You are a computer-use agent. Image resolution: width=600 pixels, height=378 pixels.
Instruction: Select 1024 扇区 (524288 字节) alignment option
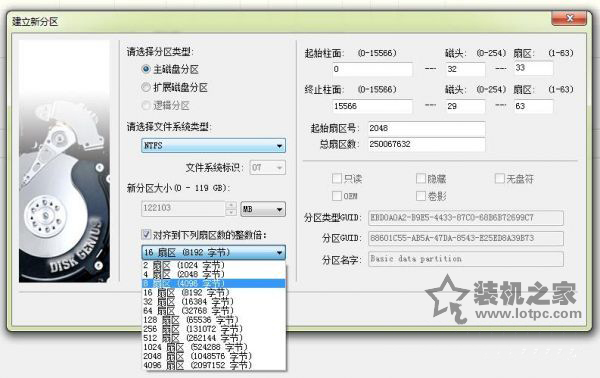(214, 347)
